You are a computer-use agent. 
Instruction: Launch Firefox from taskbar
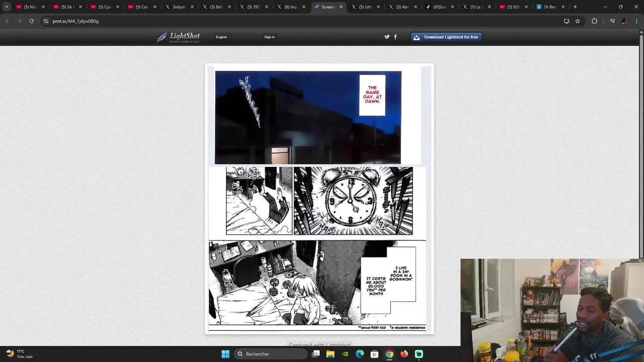tap(404, 354)
